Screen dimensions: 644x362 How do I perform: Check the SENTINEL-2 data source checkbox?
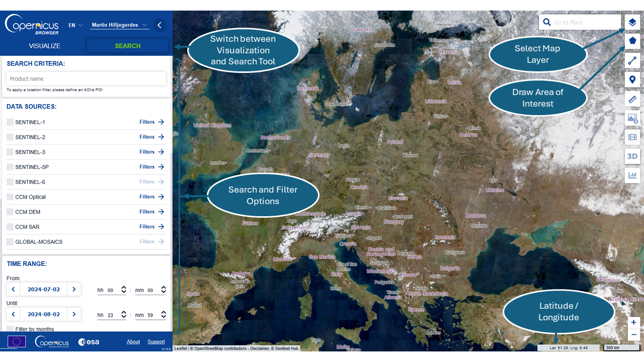point(10,137)
